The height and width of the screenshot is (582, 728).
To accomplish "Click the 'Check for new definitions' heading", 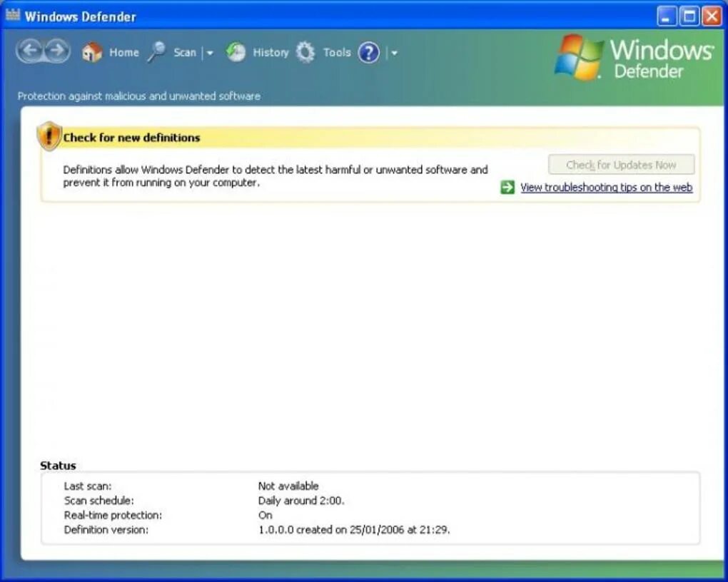I will [131, 138].
